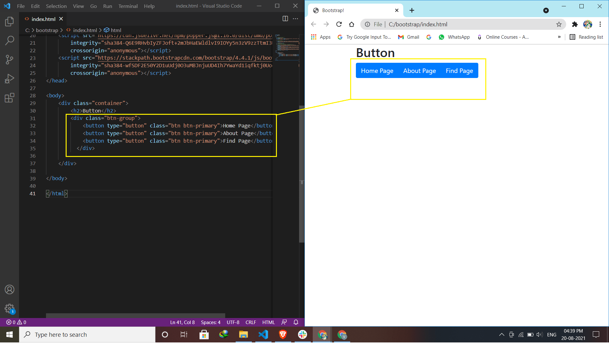Open the Search view icon

(x=10, y=40)
